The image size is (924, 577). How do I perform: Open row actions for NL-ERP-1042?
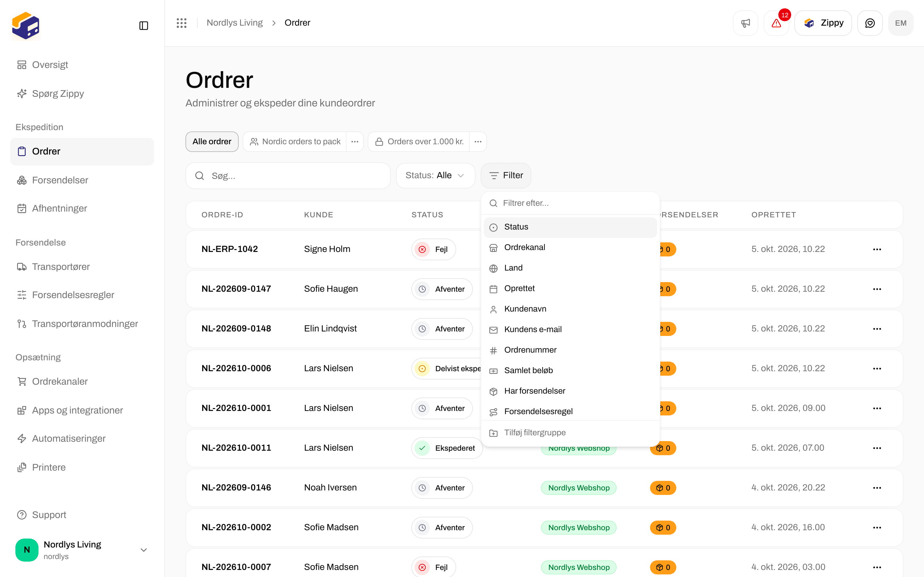877,249
